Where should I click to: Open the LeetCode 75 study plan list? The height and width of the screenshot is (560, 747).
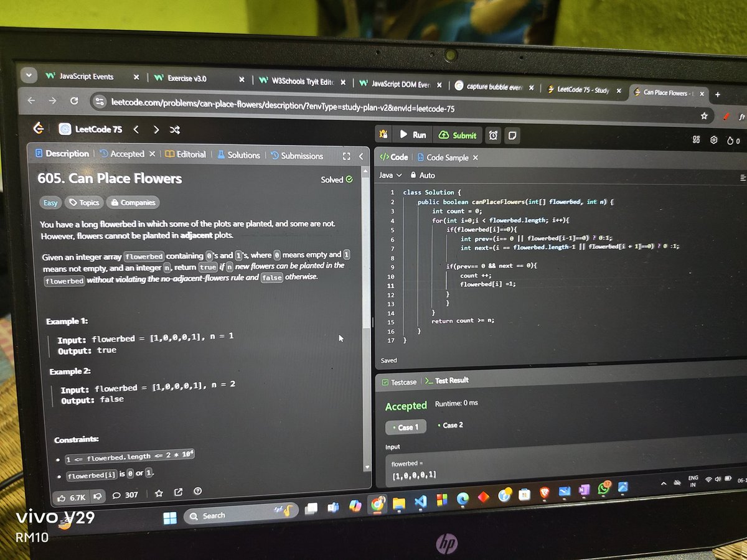[x=91, y=129]
